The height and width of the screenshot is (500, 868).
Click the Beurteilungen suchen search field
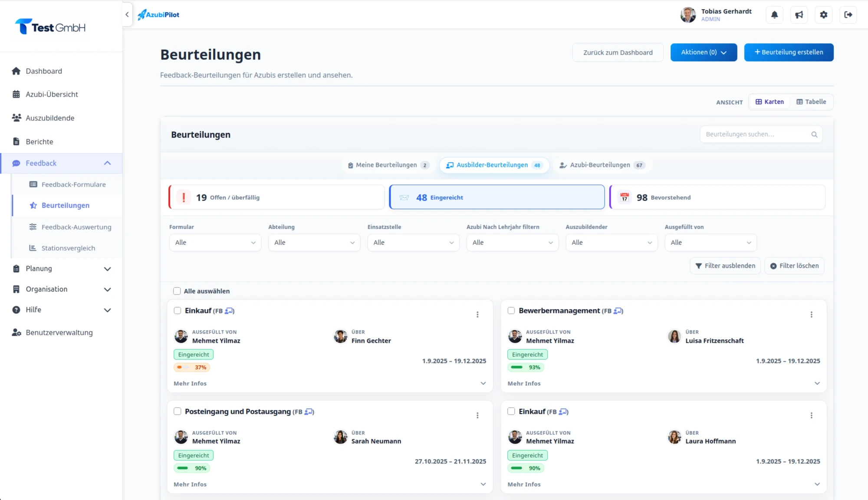761,135
